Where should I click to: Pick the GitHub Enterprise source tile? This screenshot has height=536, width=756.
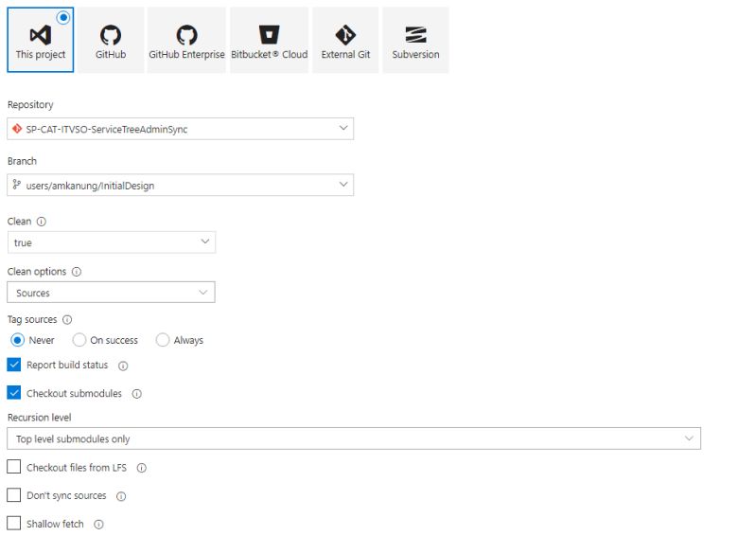[186, 40]
